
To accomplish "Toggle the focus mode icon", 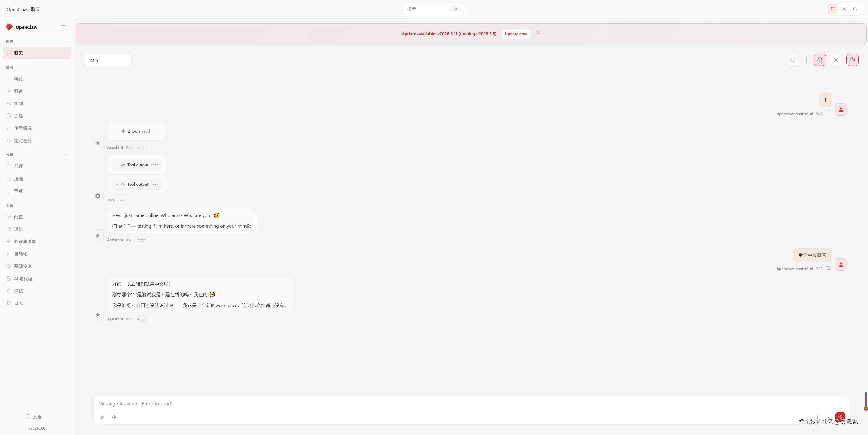I will 836,60.
